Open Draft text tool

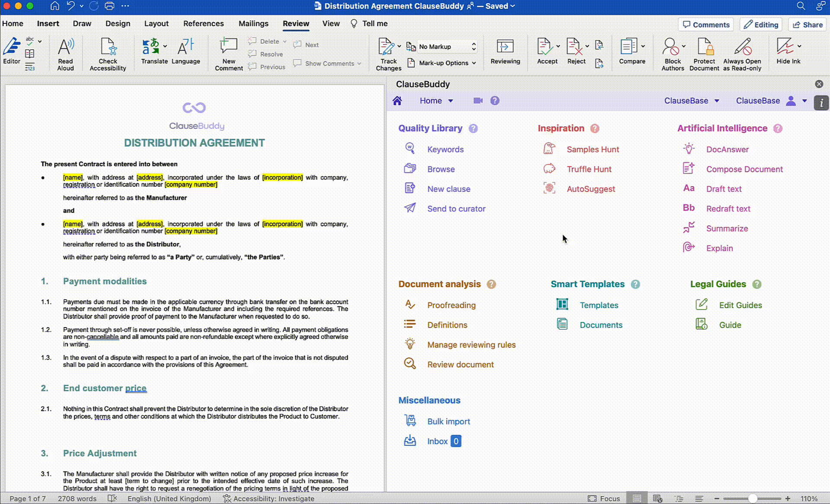coord(724,189)
